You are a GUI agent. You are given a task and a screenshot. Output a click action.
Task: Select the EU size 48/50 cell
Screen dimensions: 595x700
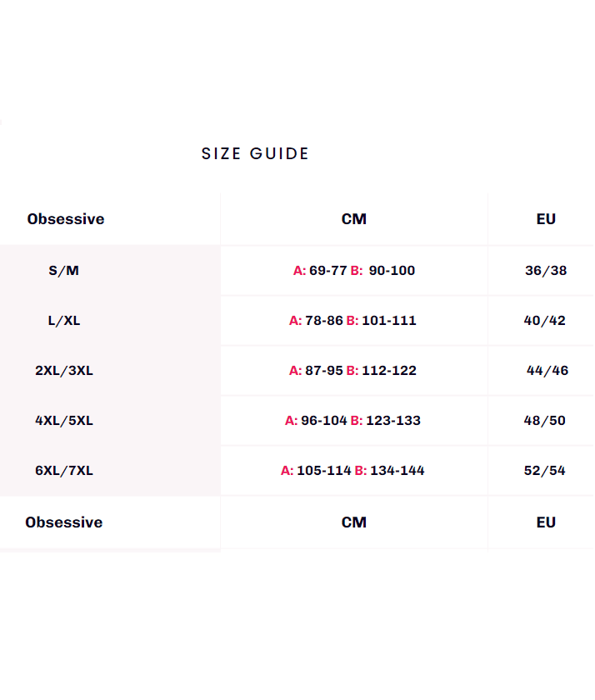tap(545, 421)
